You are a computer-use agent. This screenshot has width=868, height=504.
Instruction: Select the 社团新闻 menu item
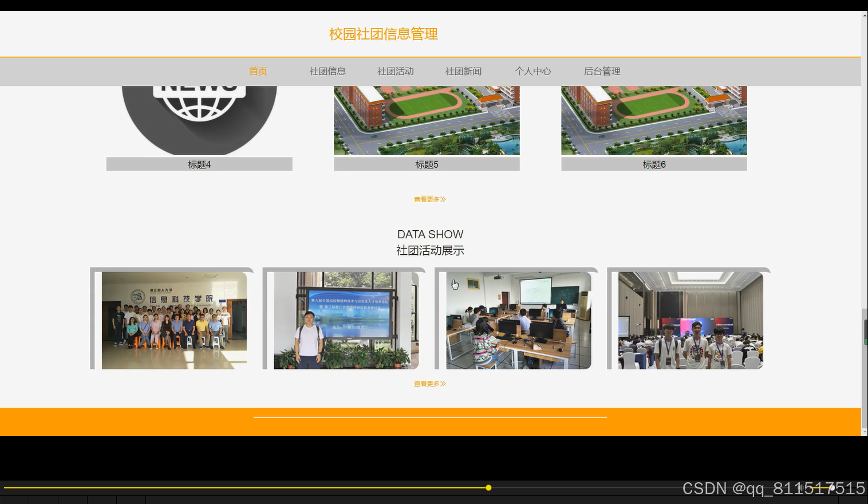463,71
